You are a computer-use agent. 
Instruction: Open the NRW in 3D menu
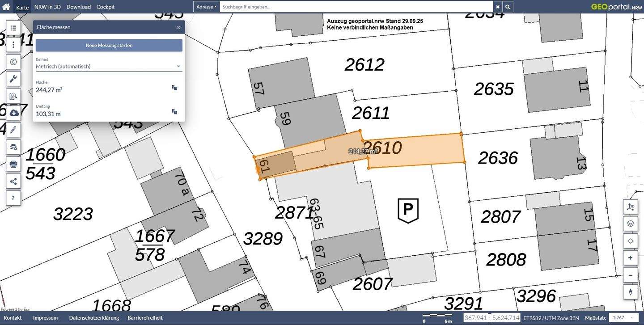[47, 7]
